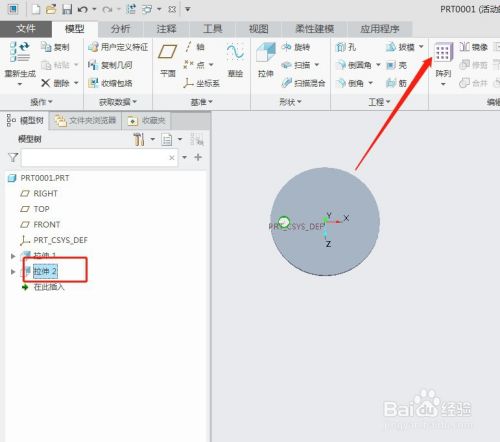This screenshot has width=500, height=442.
Task: Open the 收藏夹 favorites navigator tab
Action: [147, 120]
